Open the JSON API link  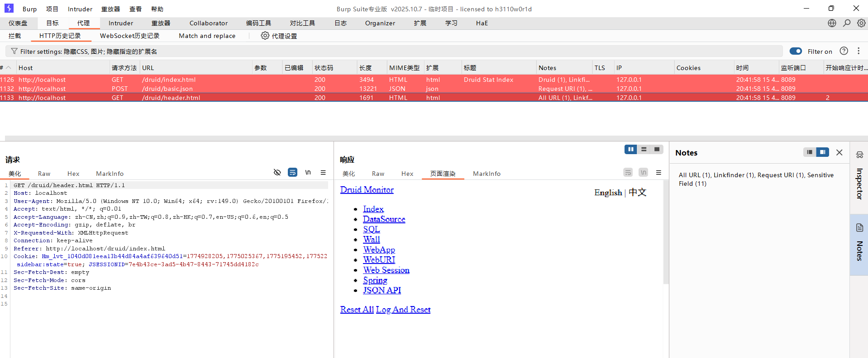pos(382,290)
